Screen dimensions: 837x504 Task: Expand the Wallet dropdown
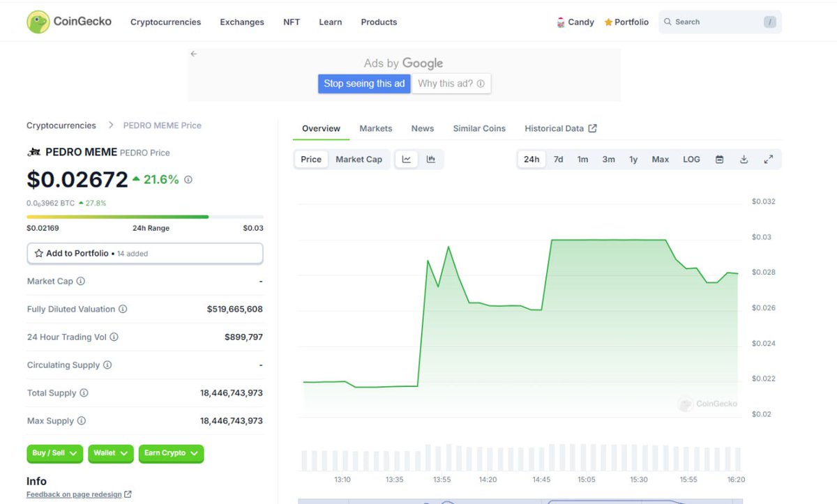(110, 453)
